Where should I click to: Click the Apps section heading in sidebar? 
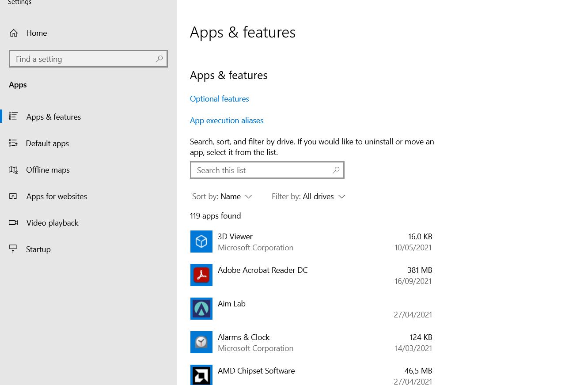tap(18, 85)
